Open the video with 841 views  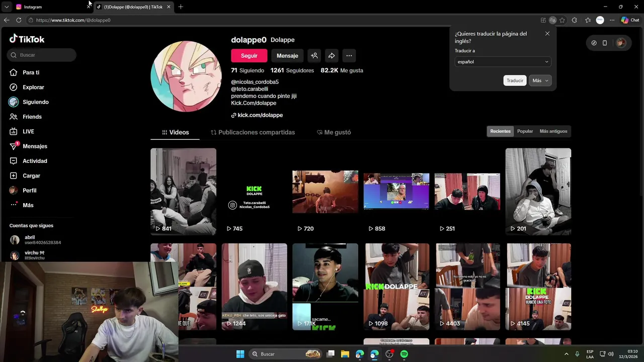coord(183,192)
